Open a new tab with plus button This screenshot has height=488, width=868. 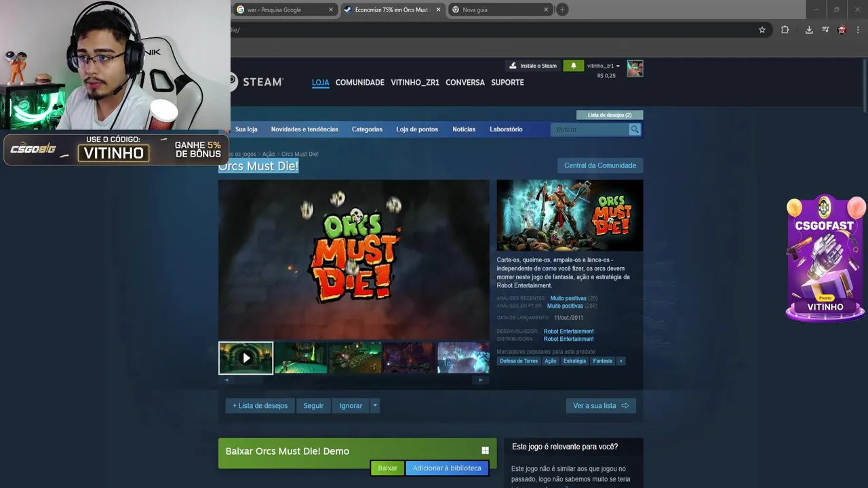tap(562, 9)
